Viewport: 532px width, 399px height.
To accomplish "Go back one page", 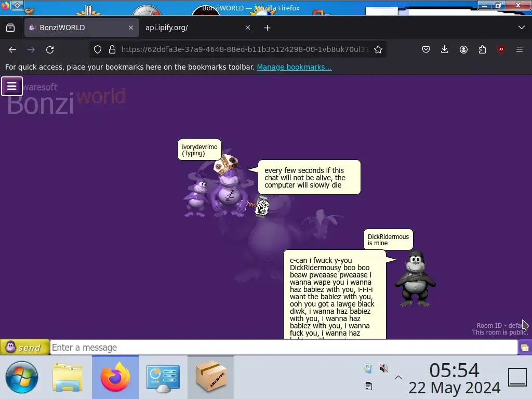I will coord(12,50).
